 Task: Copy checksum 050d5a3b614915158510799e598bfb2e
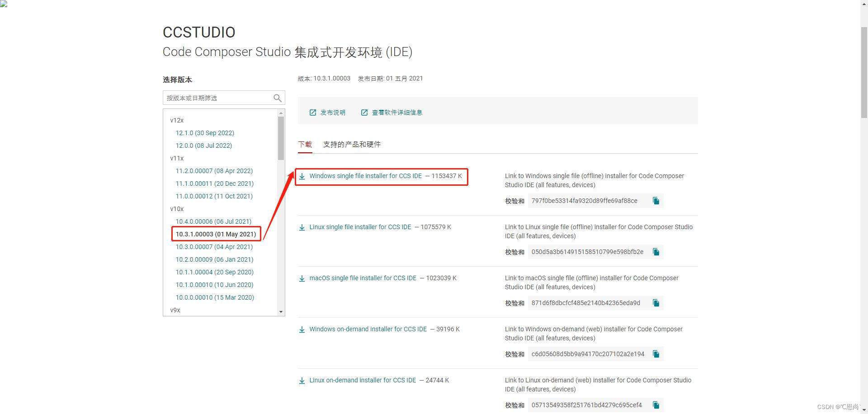656,252
